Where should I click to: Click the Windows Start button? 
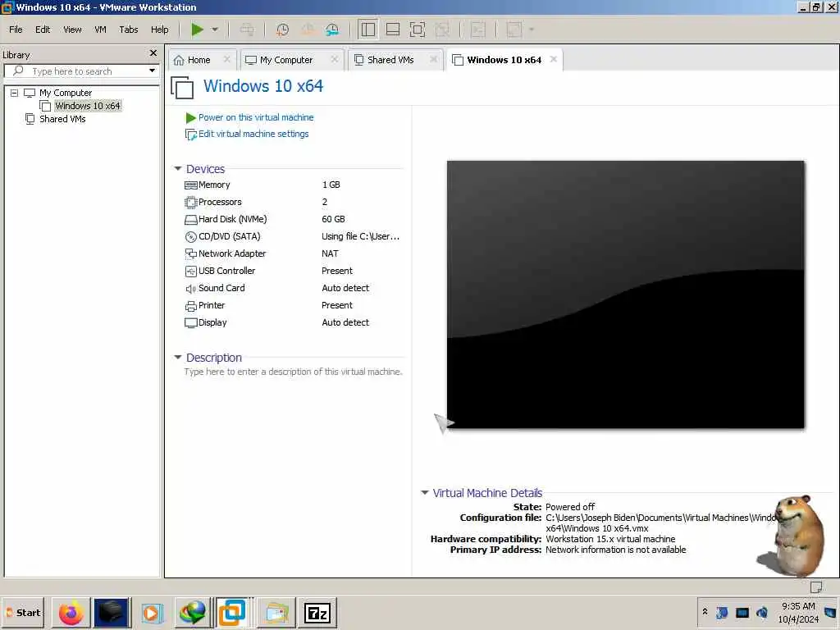[x=24, y=612]
